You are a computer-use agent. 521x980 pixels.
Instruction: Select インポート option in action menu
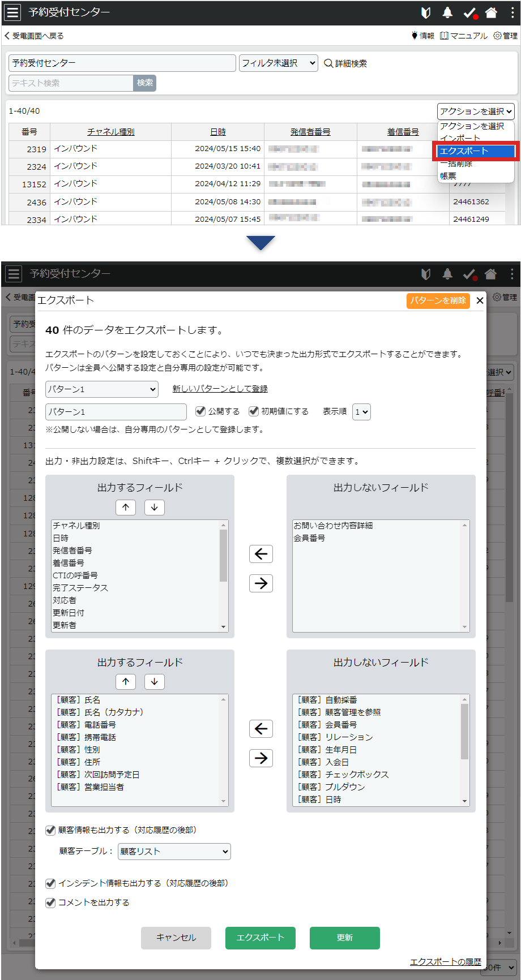(x=476, y=138)
